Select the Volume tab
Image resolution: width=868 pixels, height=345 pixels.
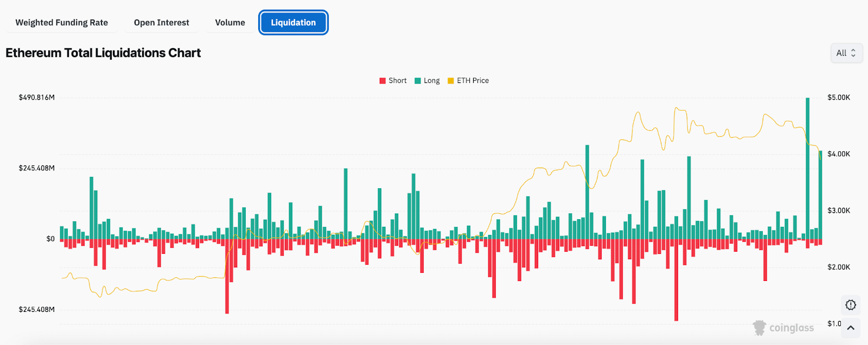point(230,23)
